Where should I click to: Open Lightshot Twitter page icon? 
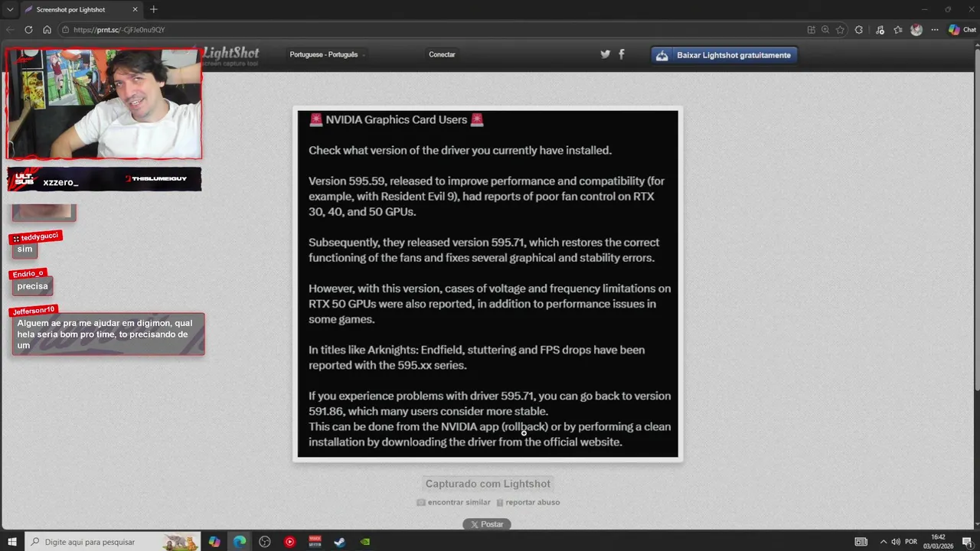pos(605,54)
